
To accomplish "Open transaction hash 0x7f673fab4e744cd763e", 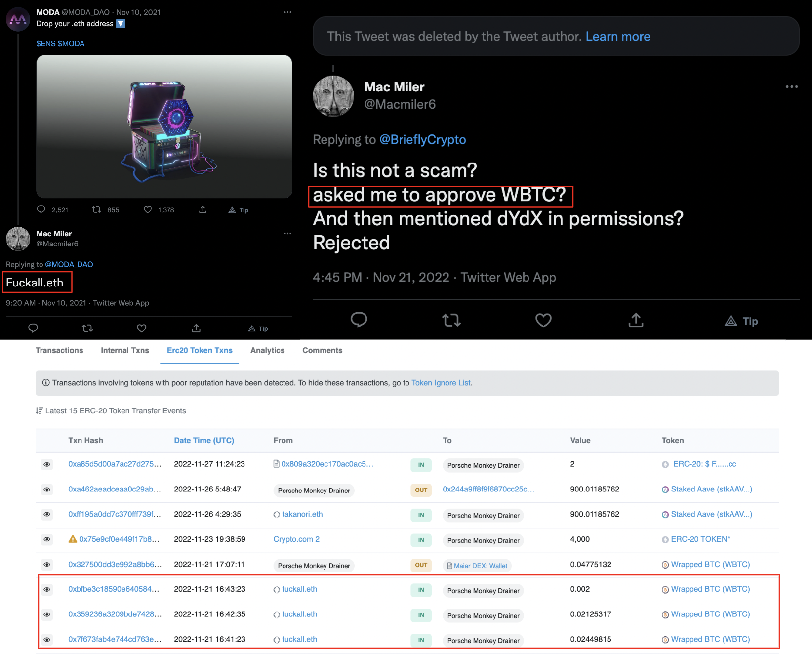I will click(115, 639).
